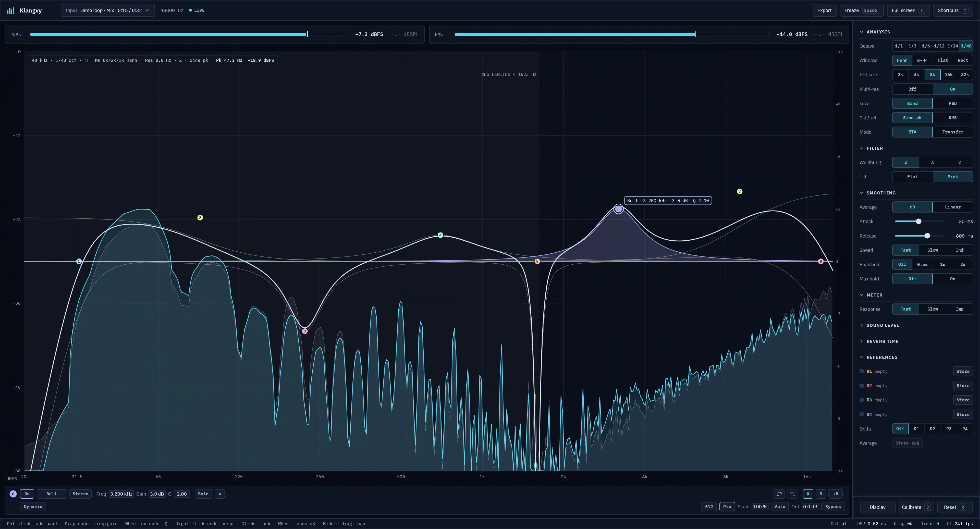Adjust the Attack slider handle
980x529 pixels.
918,221
